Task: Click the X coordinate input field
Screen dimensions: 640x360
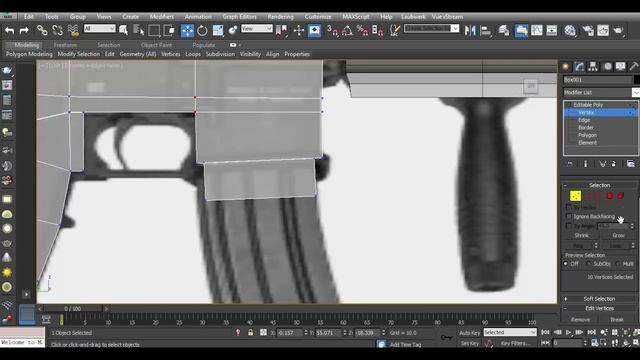Action: [290, 333]
